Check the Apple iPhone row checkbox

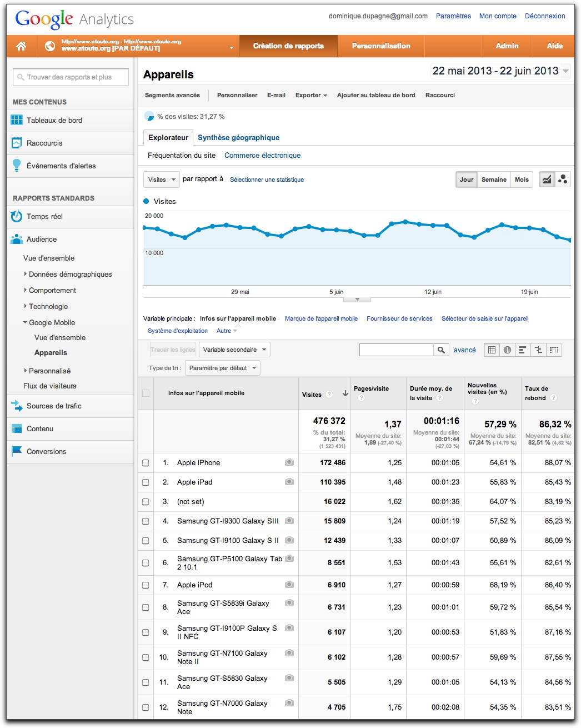click(x=146, y=463)
